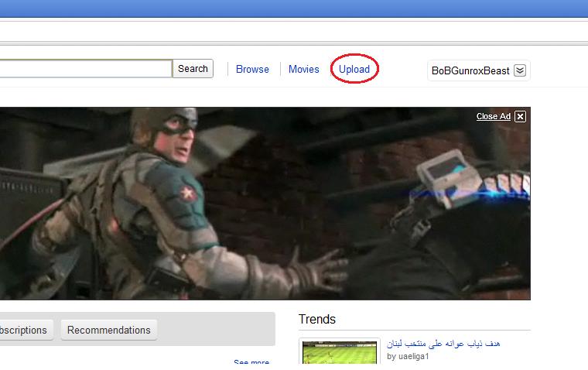588x370 pixels.
Task: Click the Trends section heading
Action: point(317,319)
